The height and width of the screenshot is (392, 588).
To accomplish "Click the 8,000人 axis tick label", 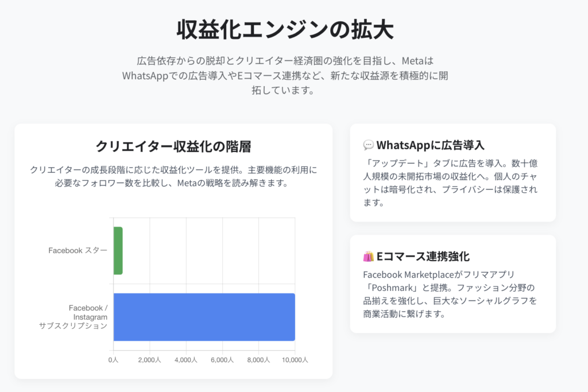I will [259, 360].
